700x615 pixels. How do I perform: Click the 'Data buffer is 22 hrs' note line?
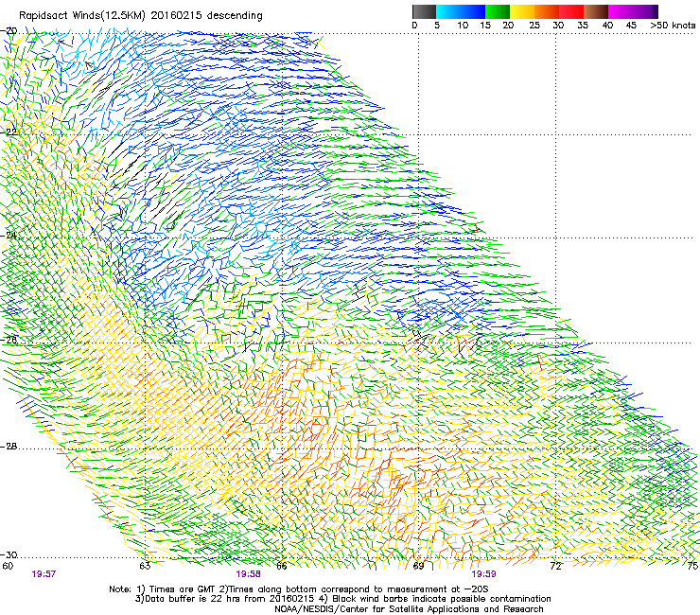coord(342,599)
